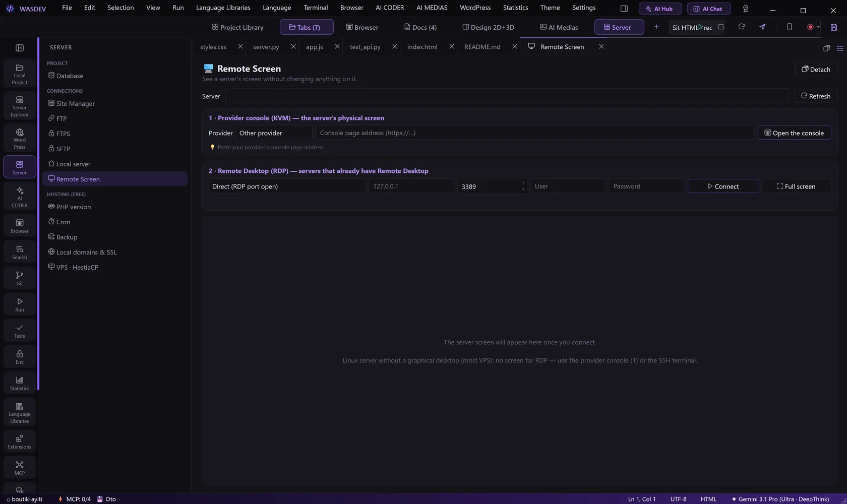The height and width of the screenshot is (504, 847).
Task: Open the Extensions sidebar icon
Action: point(20,442)
